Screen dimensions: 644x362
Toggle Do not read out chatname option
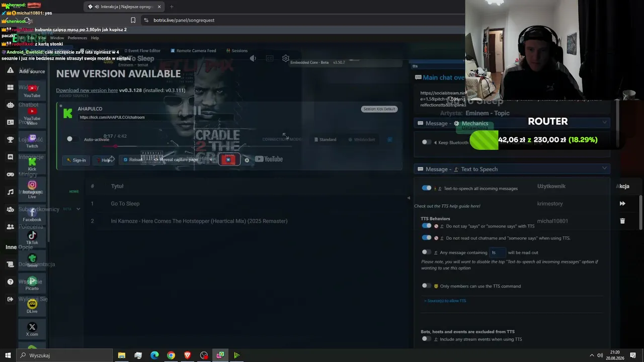point(427,238)
